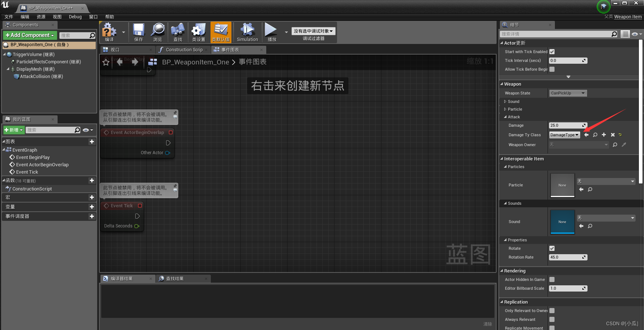Open the debug object filter dropdown
The image size is (644, 330).
pos(313,31)
